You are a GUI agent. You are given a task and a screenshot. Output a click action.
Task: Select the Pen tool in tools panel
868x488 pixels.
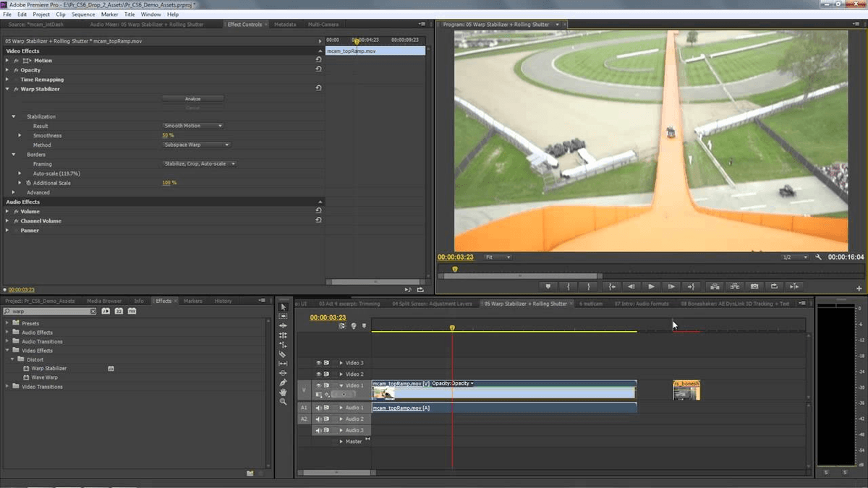(283, 382)
